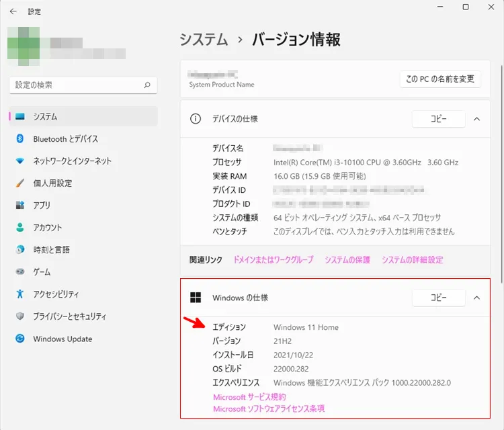The width and height of the screenshot is (504, 430).
Task: Click the アクセシビリティ figure icon
Action: [20, 294]
